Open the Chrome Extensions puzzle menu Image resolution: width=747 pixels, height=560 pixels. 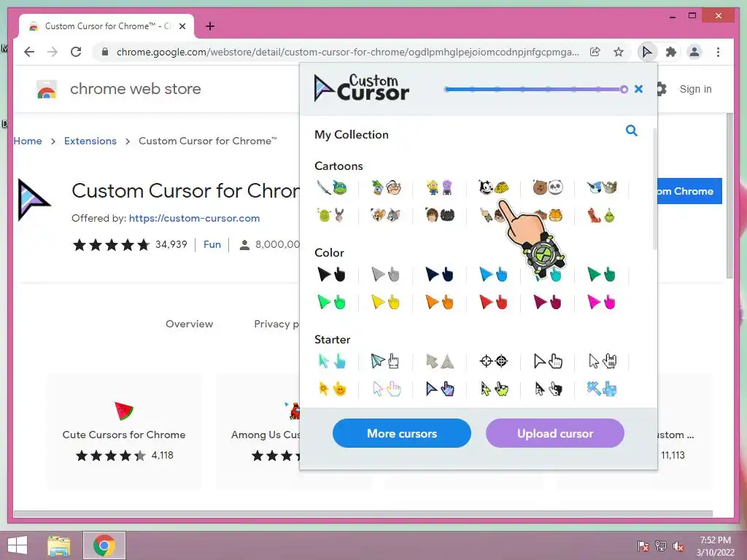[671, 52]
